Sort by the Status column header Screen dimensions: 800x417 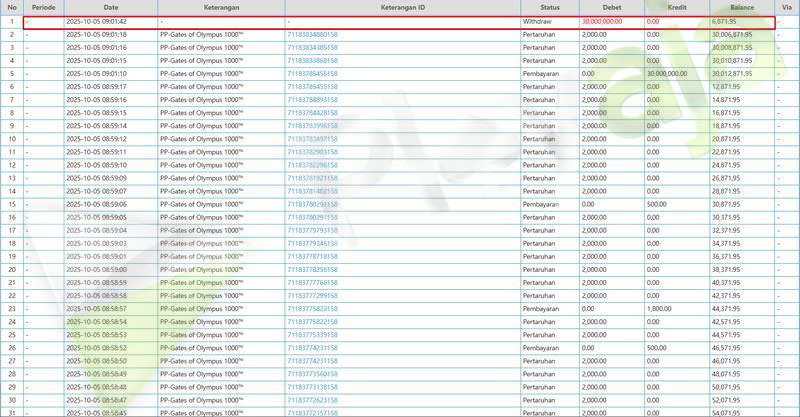click(549, 7)
